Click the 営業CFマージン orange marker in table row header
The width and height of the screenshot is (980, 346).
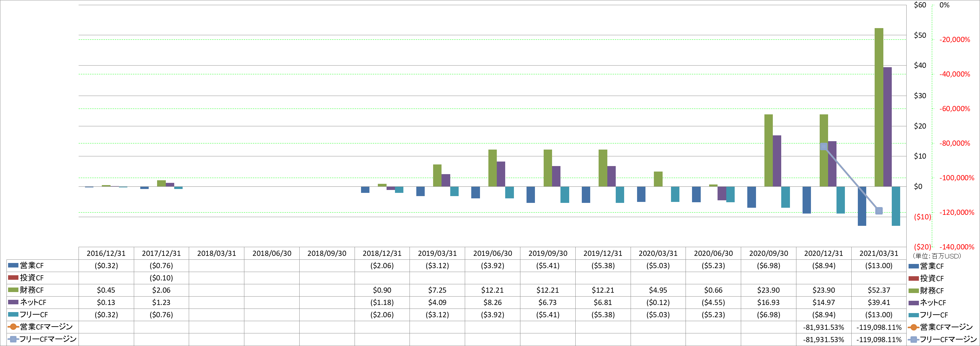pos(13,327)
